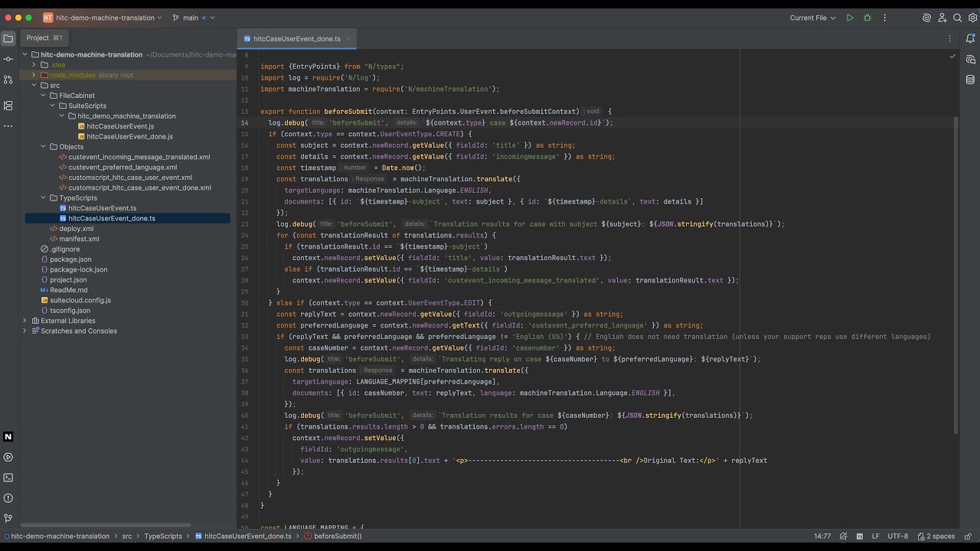Open Notifications bell icon in right sidebar
This screenshot has width=980, height=551.
pos(971,38)
